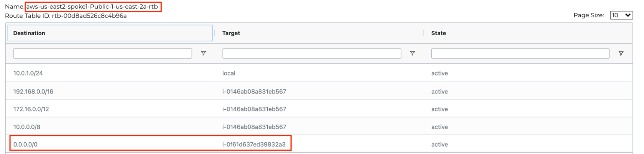Click the Route Table ID rtb-00d8ad526c8c4b96a
This screenshot has width=644, height=154.
(89, 16)
